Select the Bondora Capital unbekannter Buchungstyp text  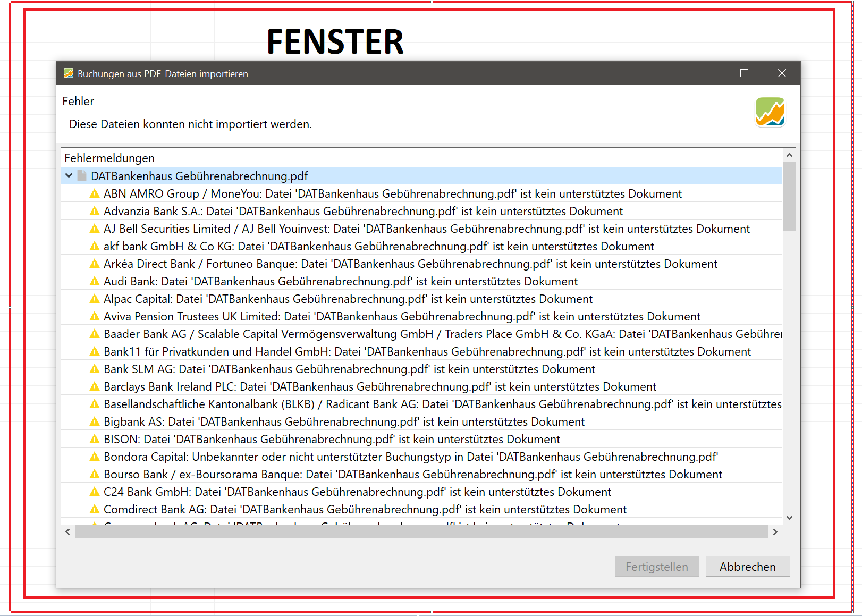point(411,457)
